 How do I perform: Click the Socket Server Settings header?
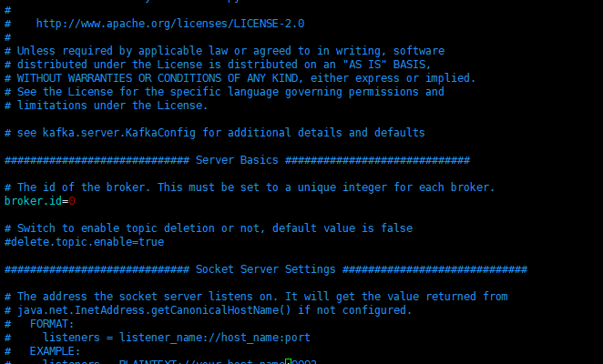pos(265,269)
